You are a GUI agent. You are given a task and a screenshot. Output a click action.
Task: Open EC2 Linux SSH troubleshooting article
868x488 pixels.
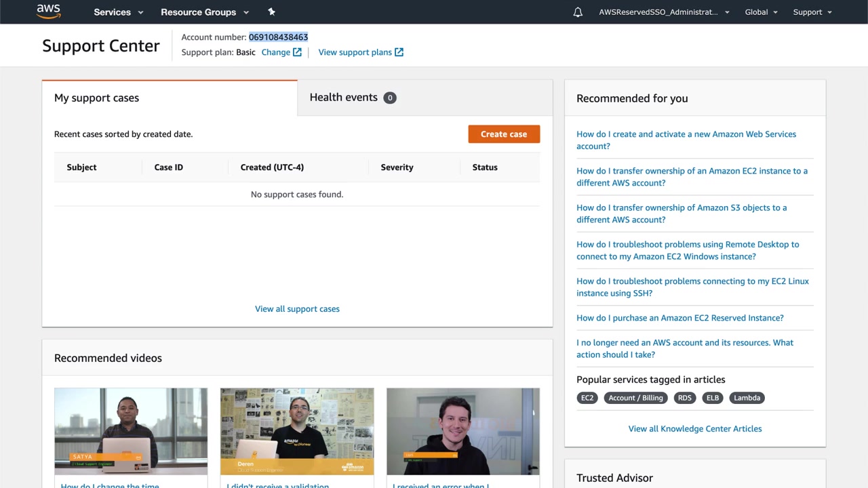692,287
